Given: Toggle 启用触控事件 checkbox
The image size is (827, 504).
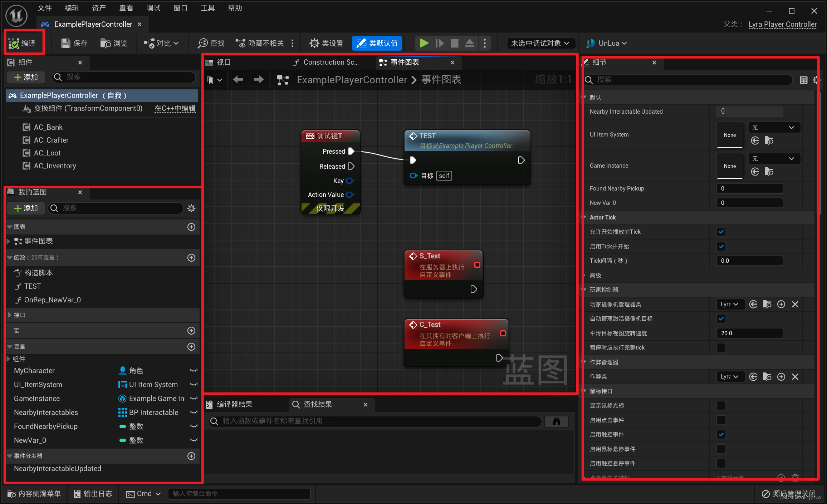Looking at the screenshot, I should click(721, 434).
